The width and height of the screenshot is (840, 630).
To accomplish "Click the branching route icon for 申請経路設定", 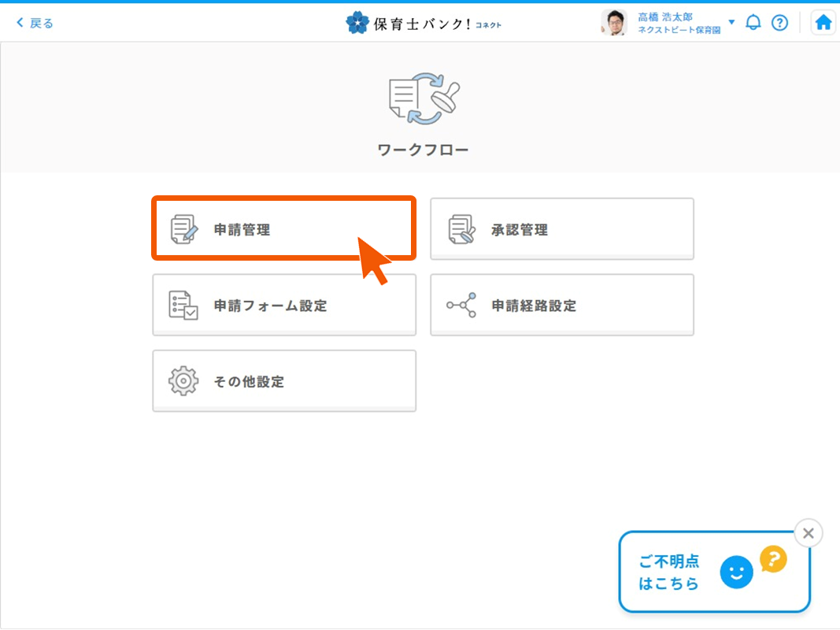I will tap(461, 306).
